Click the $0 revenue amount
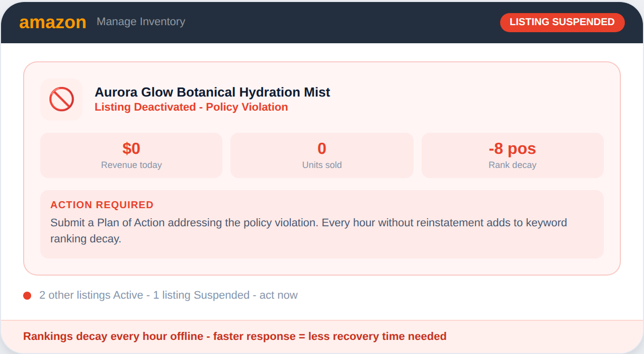The width and height of the screenshot is (644, 354). click(x=131, y=149)
